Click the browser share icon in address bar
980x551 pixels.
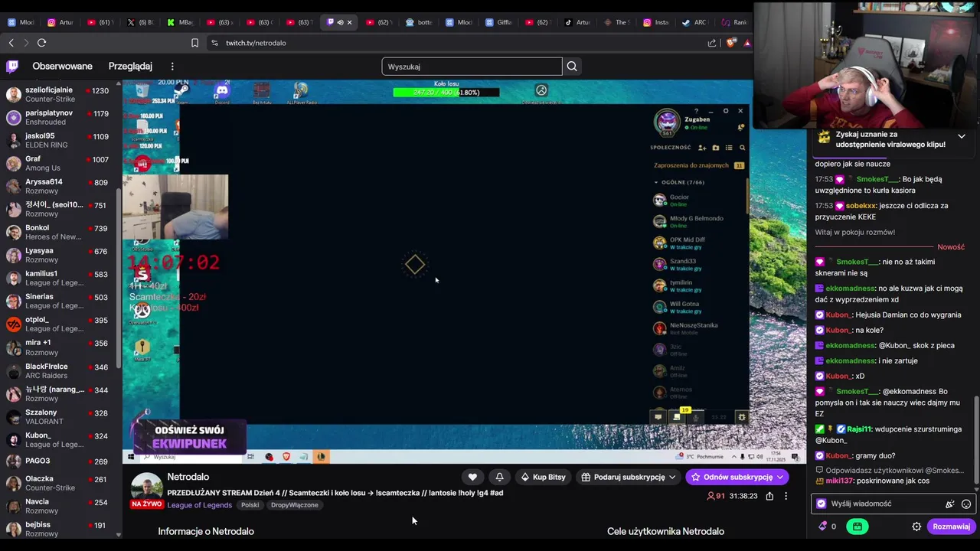[712, 43]
